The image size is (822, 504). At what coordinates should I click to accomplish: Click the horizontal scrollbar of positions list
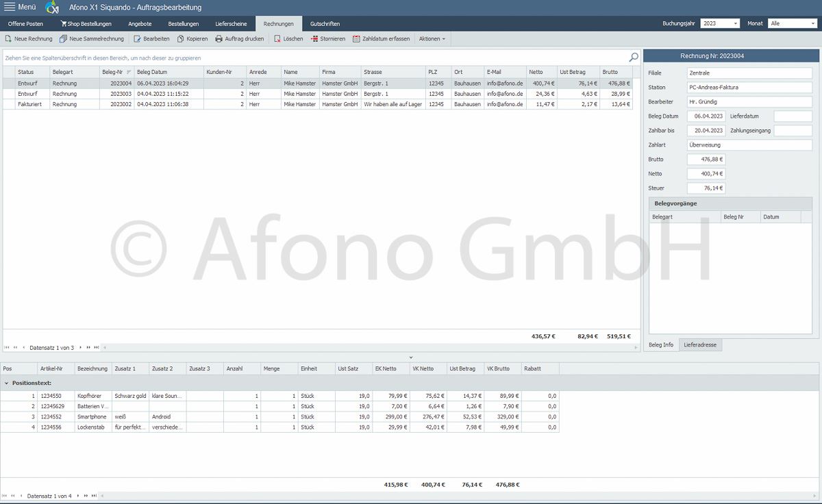(459, 496)
